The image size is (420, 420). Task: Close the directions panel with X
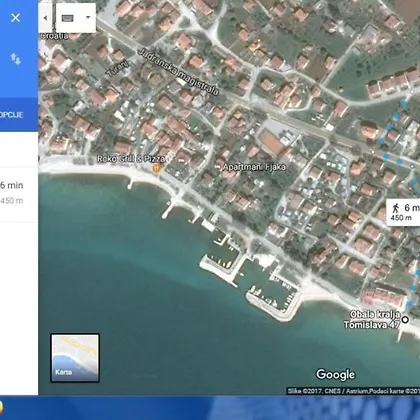pyautogui.click(x=15, y=18)
